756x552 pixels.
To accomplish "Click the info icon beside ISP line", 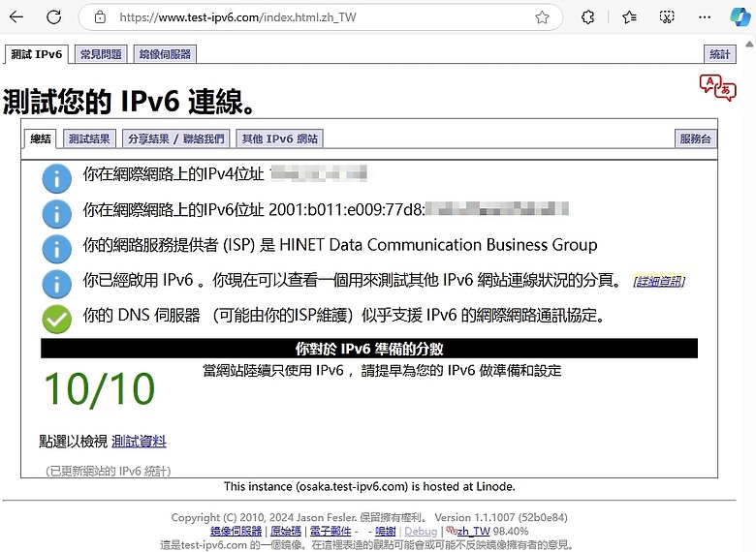I will click(x=57, y=249).
